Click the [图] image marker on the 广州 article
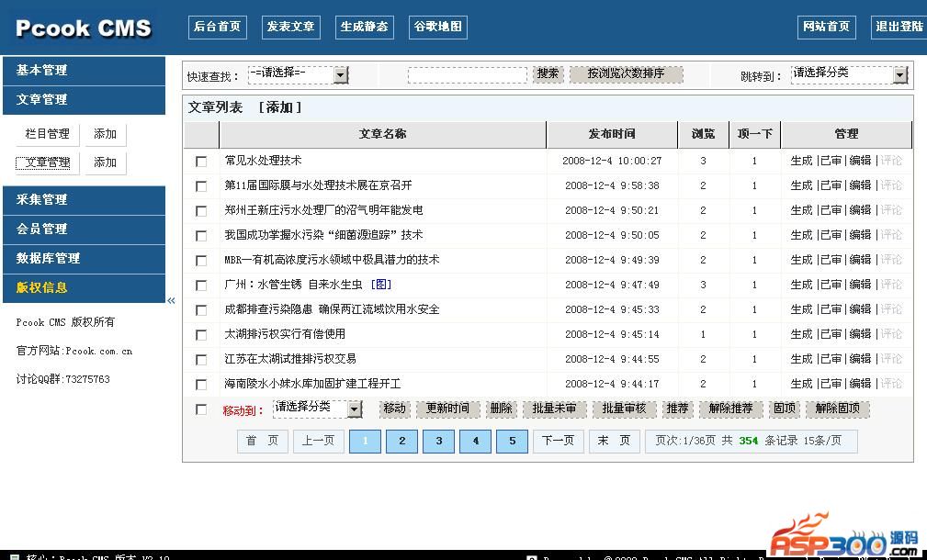 tap(381, 285)
